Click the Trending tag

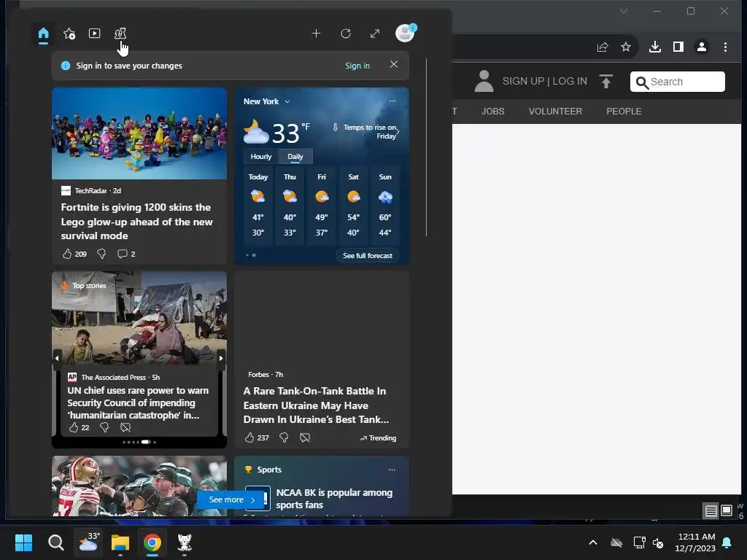379,438
